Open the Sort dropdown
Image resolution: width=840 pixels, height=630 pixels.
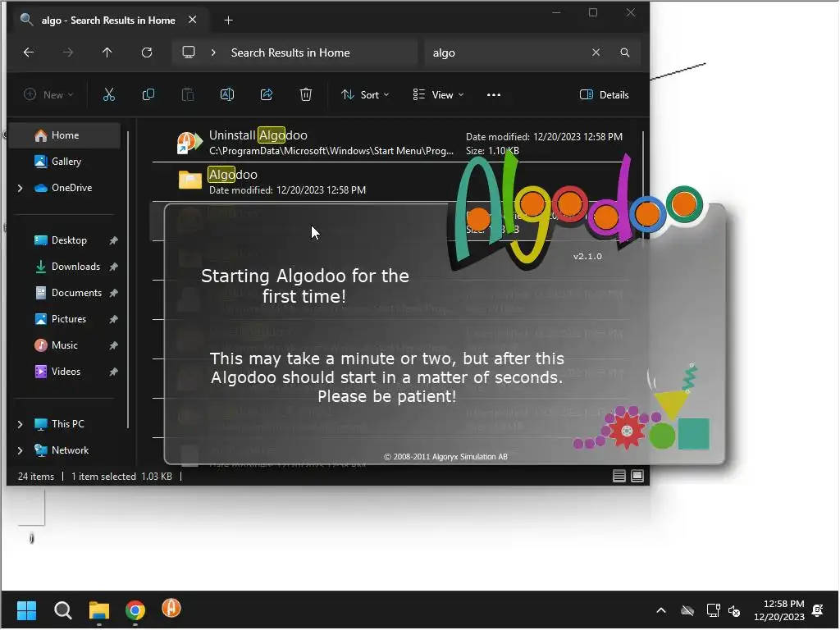click(x=365, y=95)
